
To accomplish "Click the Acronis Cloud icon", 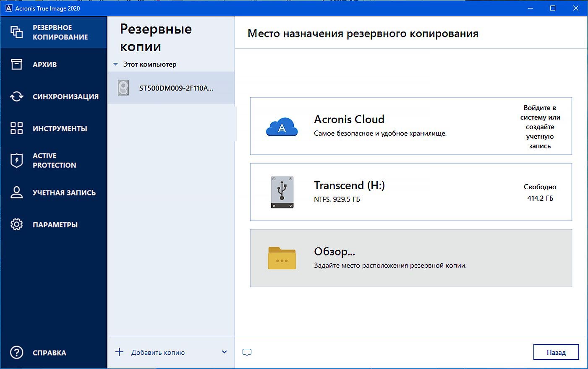I will (x=282, y=127).
